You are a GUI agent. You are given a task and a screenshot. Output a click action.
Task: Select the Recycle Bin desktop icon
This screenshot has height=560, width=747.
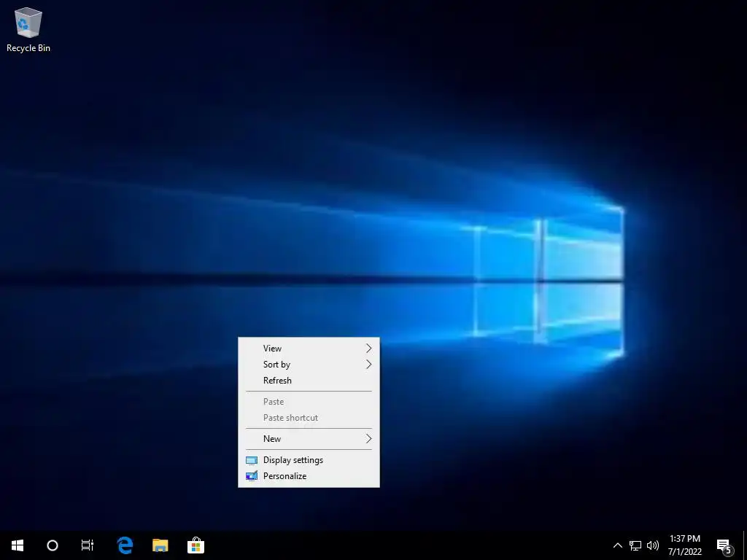pos(28,29)
